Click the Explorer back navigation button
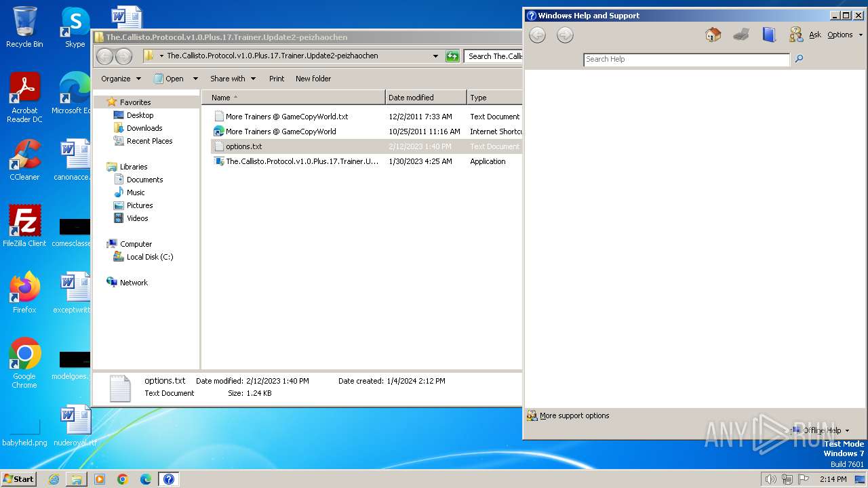The width and height of the screenshot is (868, 488). tap(104, 56)
